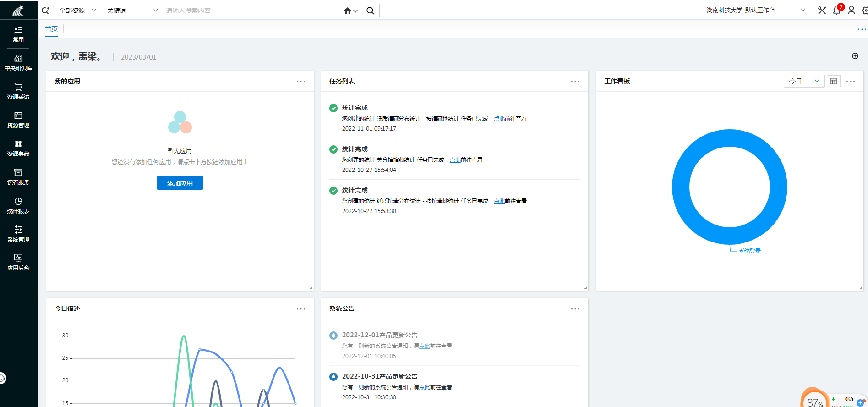Click the blue donut chart ring

point(681,187)
